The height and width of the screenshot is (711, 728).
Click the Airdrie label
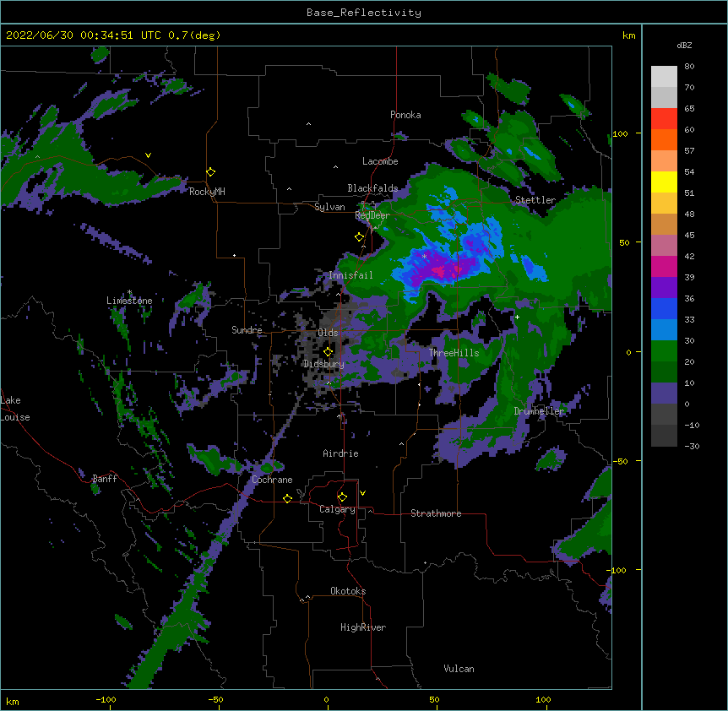tap(341, 453)
